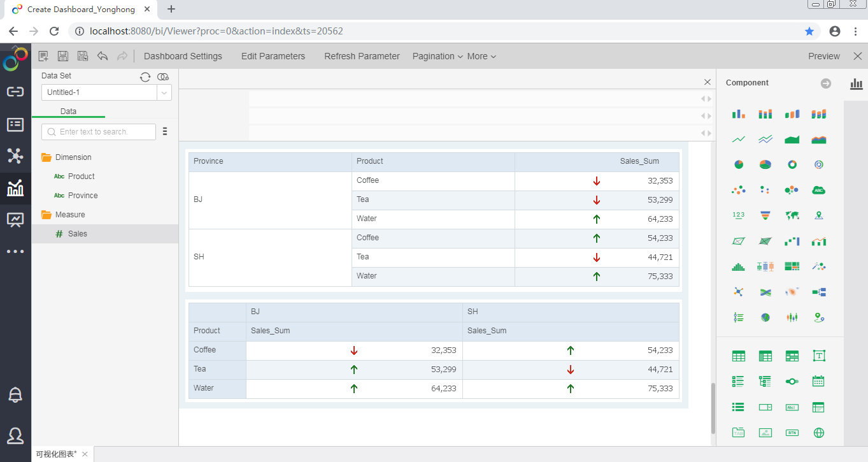
Task: Select the word cloud ABC component
Action: point(819,190)
